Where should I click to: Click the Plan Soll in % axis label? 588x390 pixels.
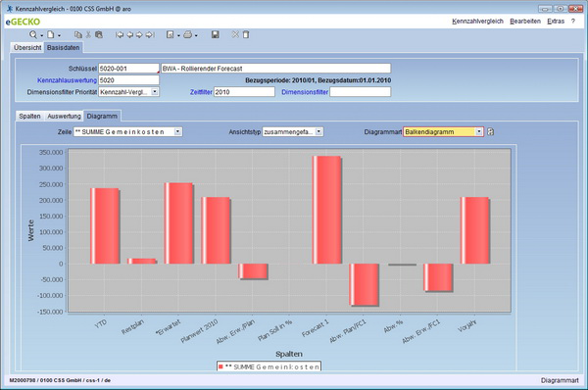(274, 330)
